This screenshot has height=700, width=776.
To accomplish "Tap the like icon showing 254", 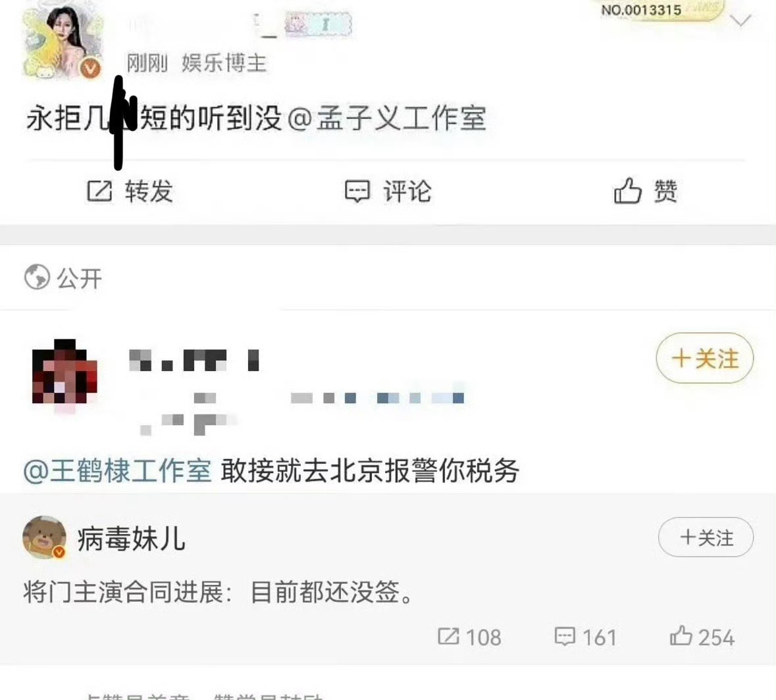I will coord(681,635).
